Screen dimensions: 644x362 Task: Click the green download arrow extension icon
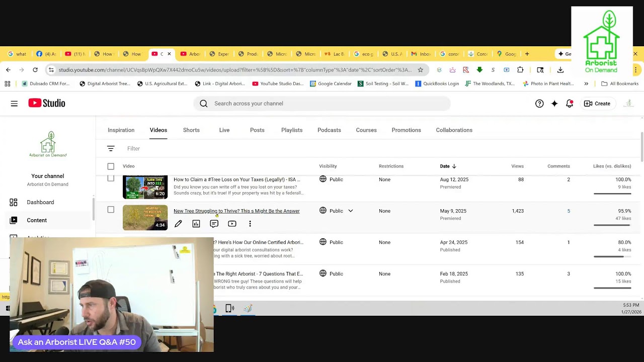click(479, 70)
